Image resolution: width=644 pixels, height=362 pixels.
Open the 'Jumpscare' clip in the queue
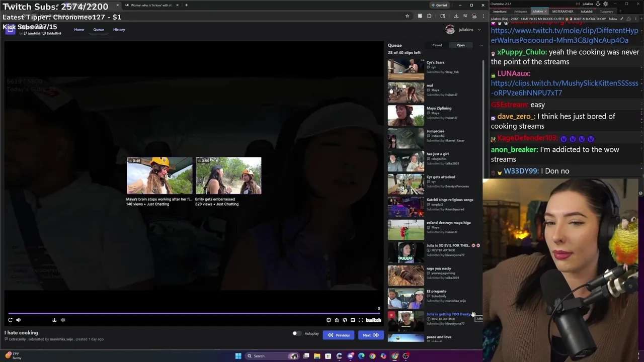coord(406,138)
